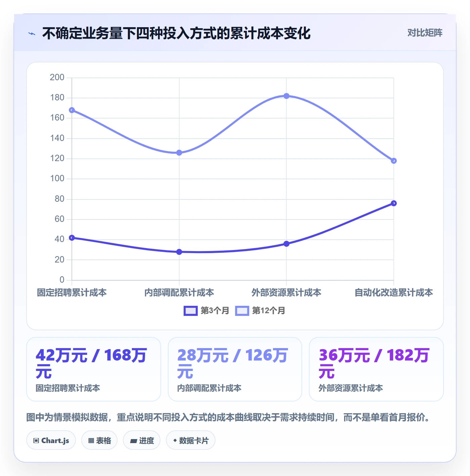This screenshot has width=470, height=476.
Task: Click the chart title 不确定业务量下四种投入方式的累计成本变化
Action: click(x=176, y=33)
